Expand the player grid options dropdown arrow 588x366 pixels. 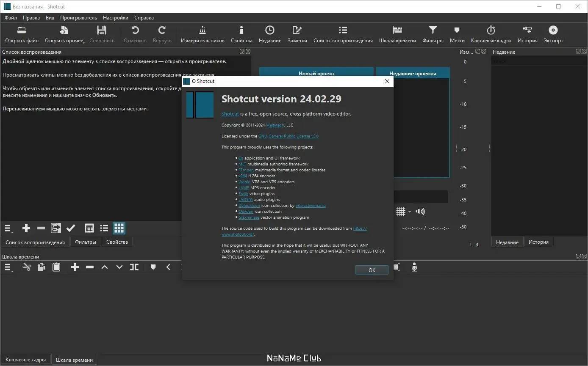410,212
